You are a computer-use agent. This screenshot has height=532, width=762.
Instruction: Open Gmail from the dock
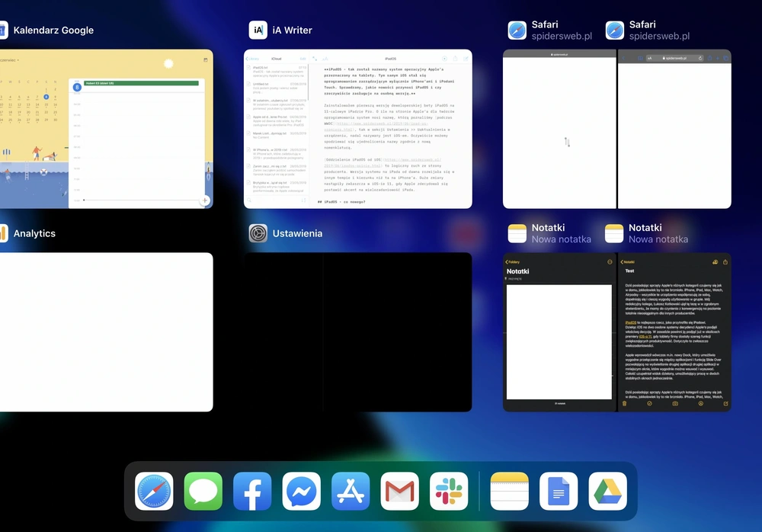click(x=399, y=491)
